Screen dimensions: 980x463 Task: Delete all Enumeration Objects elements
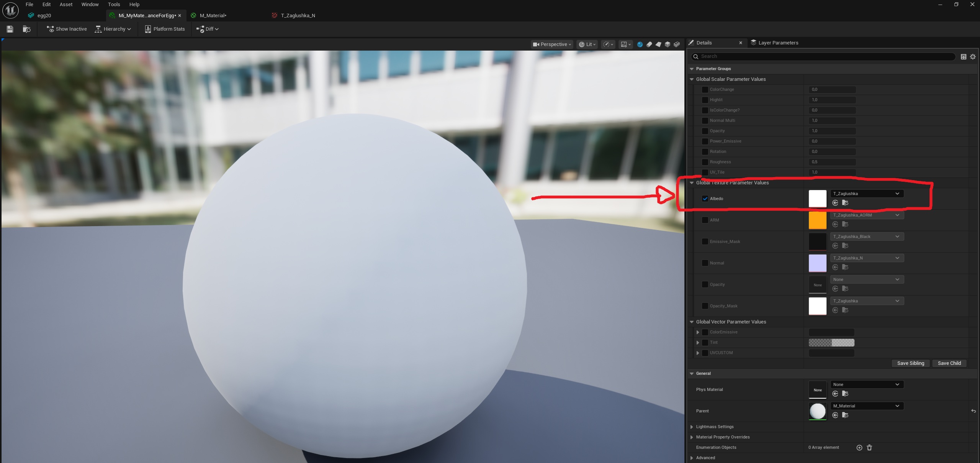869,448
